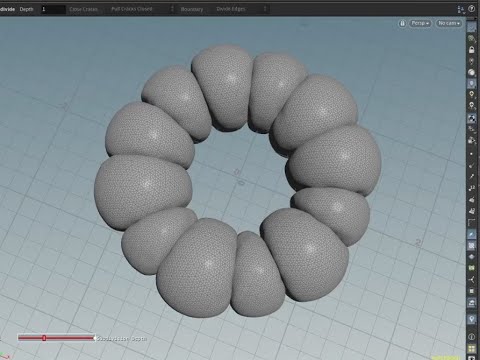480x360 pixels.
Task: Select the light bulb with shadow icon
Action: [471, 106]
